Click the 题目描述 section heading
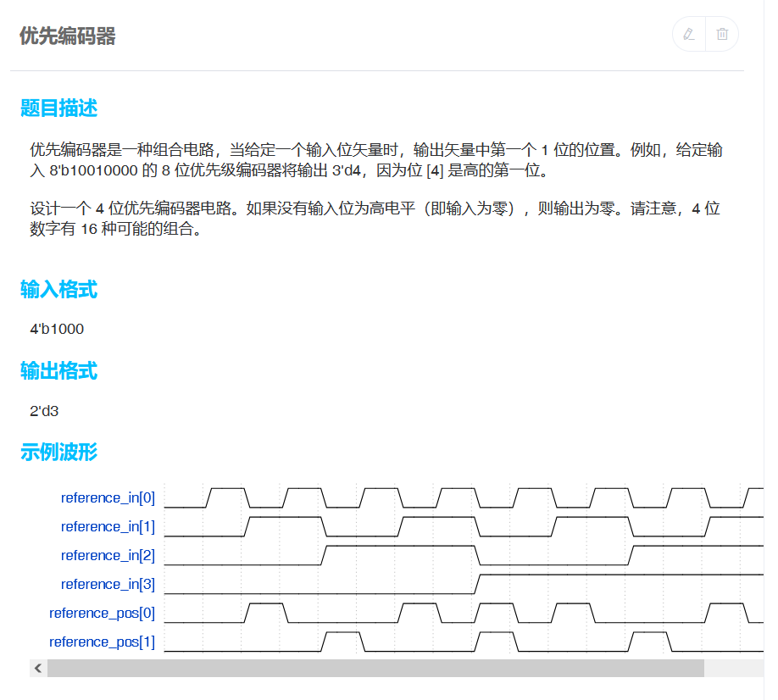Screen dimensions: 778x700 point(58,108)
